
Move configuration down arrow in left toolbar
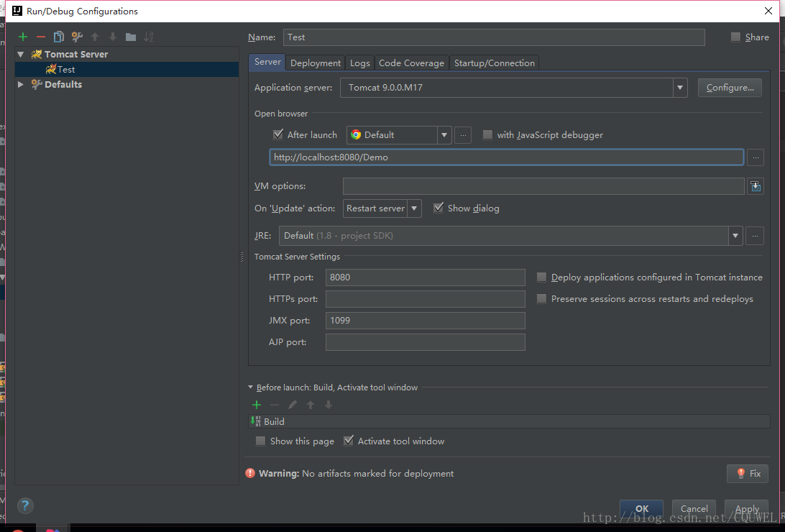[113, 37]
